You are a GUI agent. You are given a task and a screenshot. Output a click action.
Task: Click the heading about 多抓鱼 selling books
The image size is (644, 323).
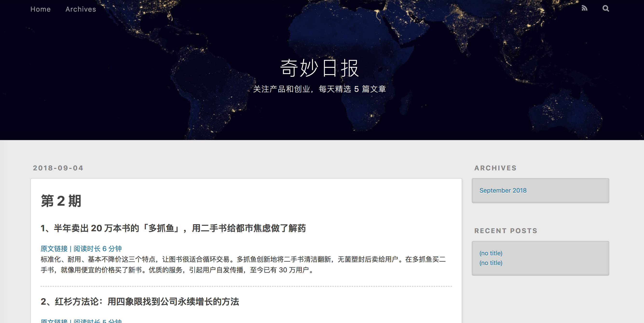click(173, 228)
